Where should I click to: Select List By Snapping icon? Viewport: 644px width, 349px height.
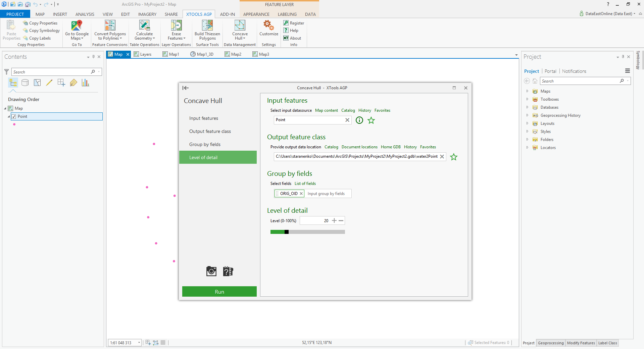[61, 83]
